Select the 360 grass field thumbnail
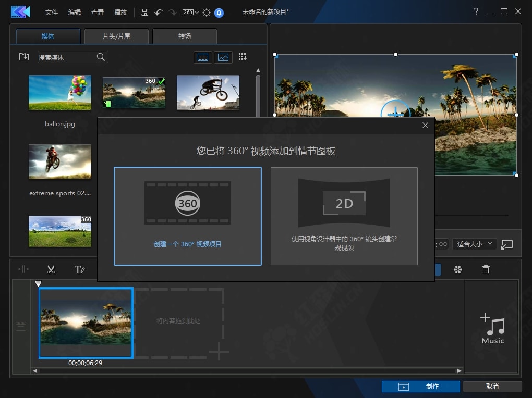 click(59, 231)
